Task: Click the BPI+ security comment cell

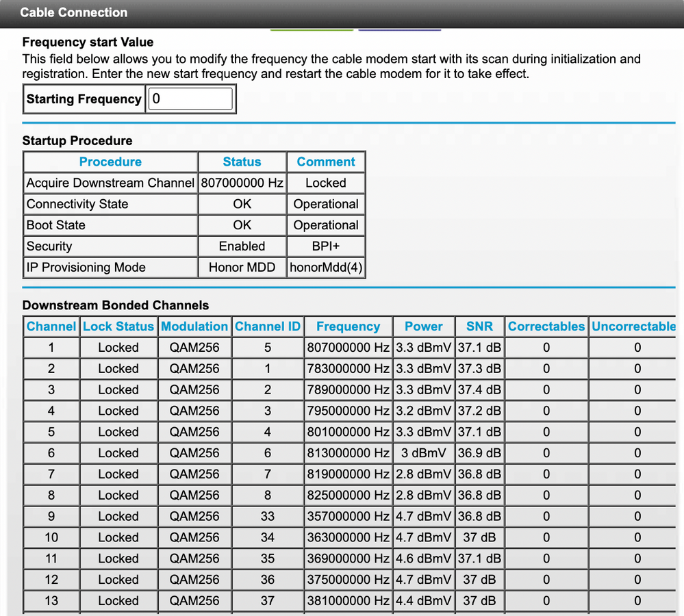Action: 326,246
